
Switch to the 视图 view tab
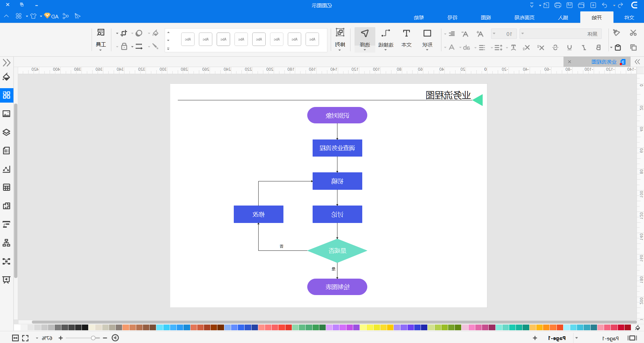pyautogui.click(x=486, y=17)
